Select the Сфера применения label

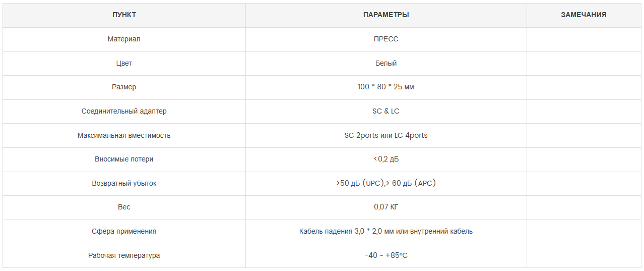124,231
